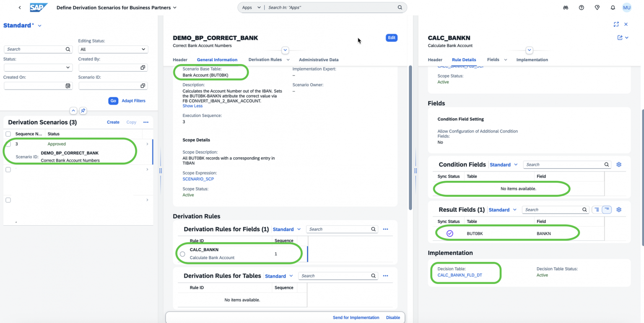
Task: Enter full screen for CALC_BANKN panel
Action: tap(616, 24)
